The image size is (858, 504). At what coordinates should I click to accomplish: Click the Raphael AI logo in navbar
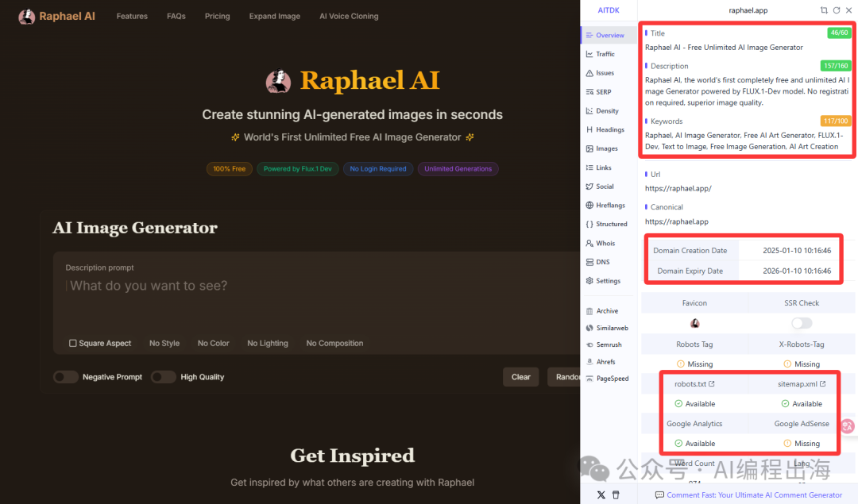pos(56,16)
